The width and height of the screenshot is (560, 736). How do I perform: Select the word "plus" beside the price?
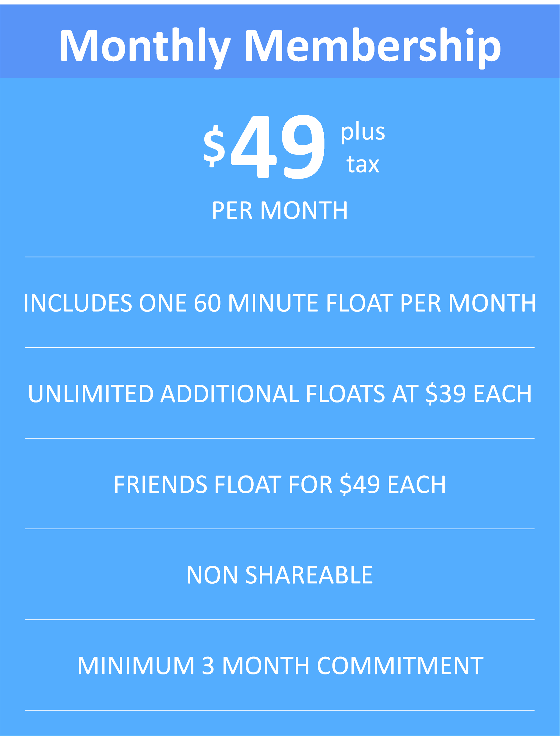[363, 132]
